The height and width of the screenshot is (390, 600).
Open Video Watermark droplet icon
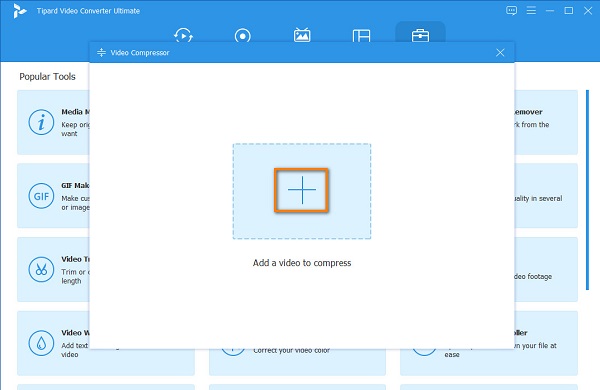click(x=41, y=343)
